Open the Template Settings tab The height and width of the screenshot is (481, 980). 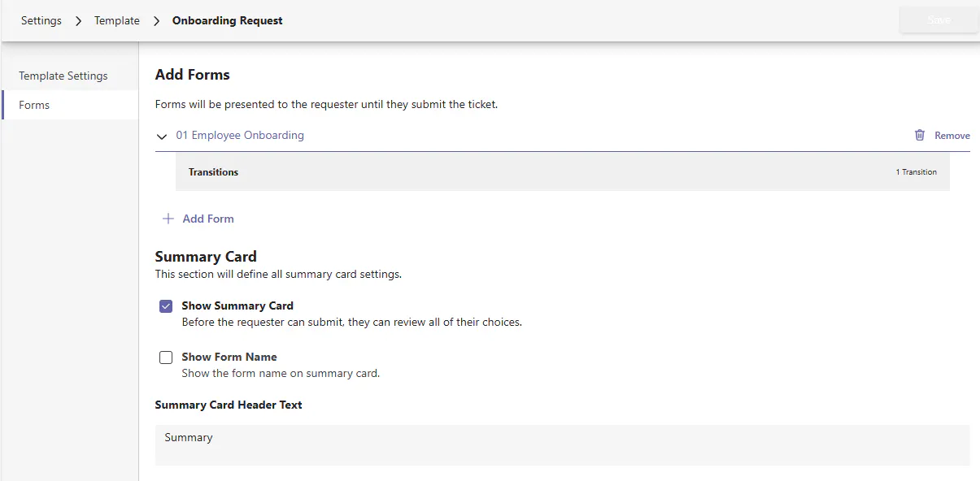point(63,76)
